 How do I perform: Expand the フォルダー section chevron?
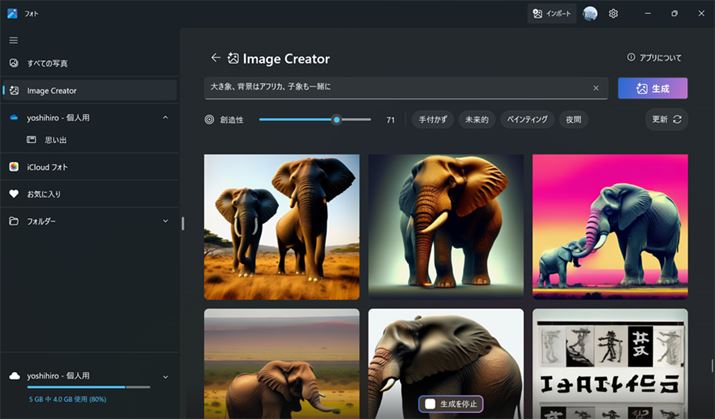[165, 221]
